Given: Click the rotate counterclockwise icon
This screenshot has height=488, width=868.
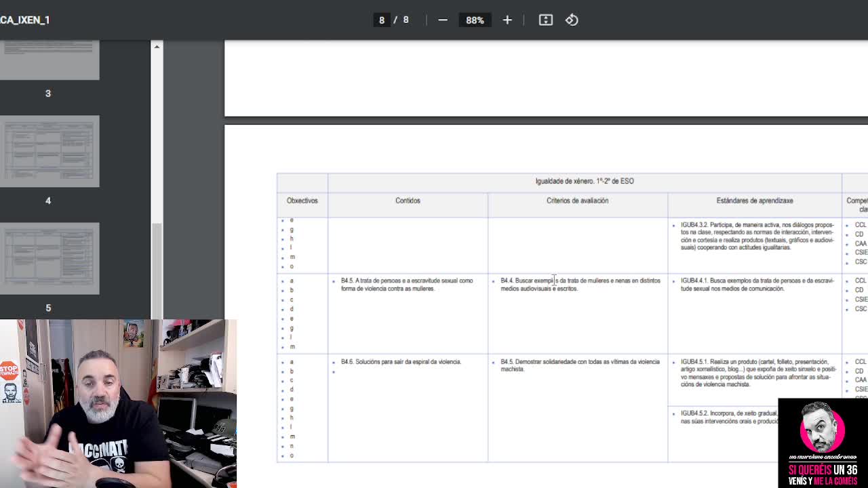Looking at the screenshot, I should click(572, 20).
